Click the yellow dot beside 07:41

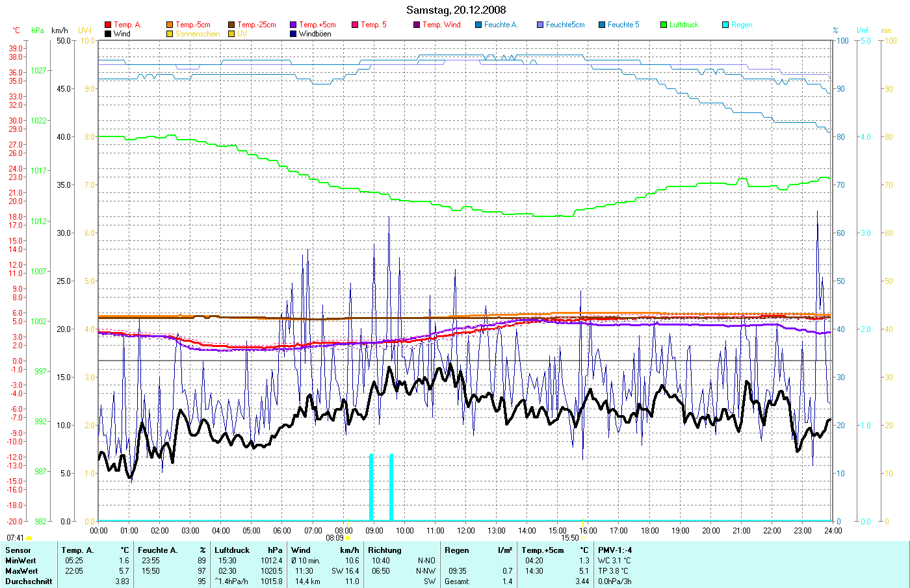pos(29,538)
